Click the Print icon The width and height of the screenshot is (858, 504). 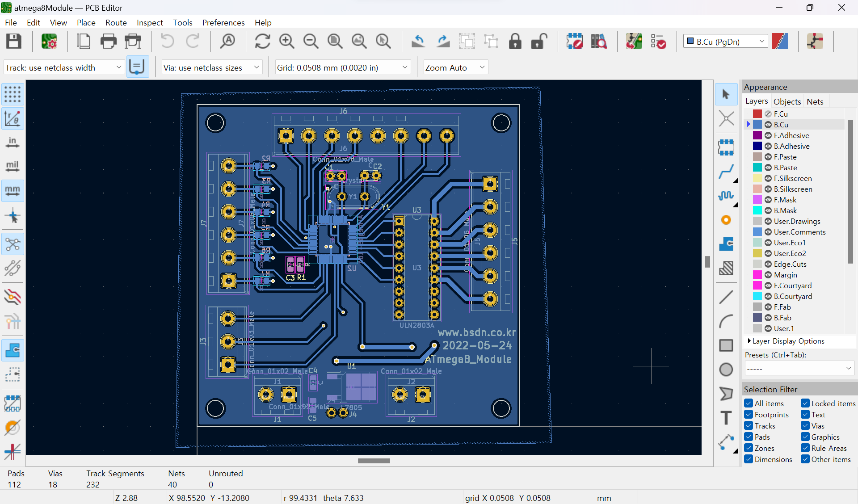pyautogui.click(x=108, y=42)
